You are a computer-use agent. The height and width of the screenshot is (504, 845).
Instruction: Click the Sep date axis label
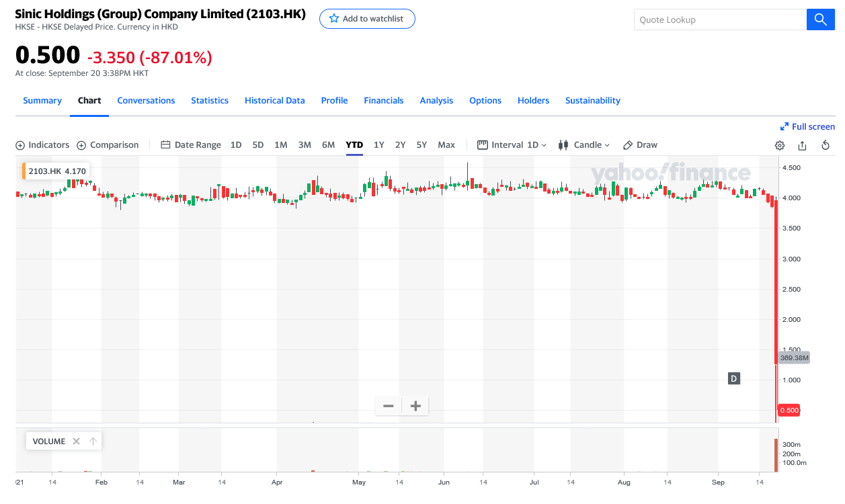pos(718,482)
